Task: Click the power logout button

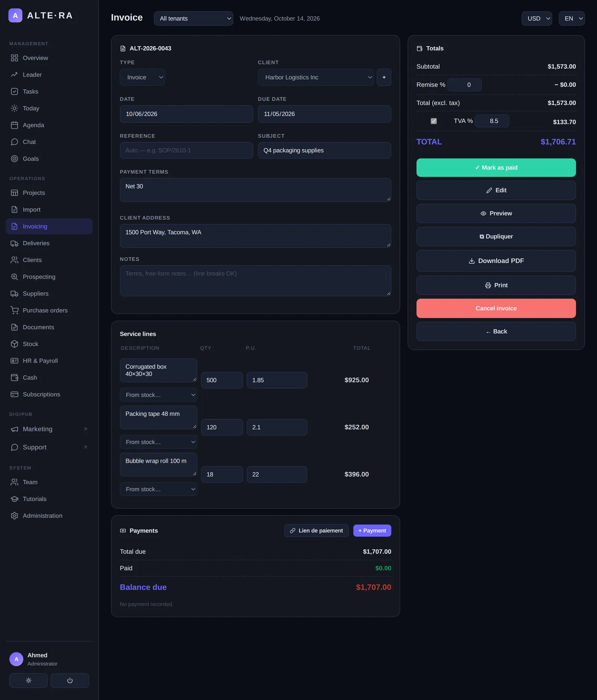Action: [x=70, y=680]
